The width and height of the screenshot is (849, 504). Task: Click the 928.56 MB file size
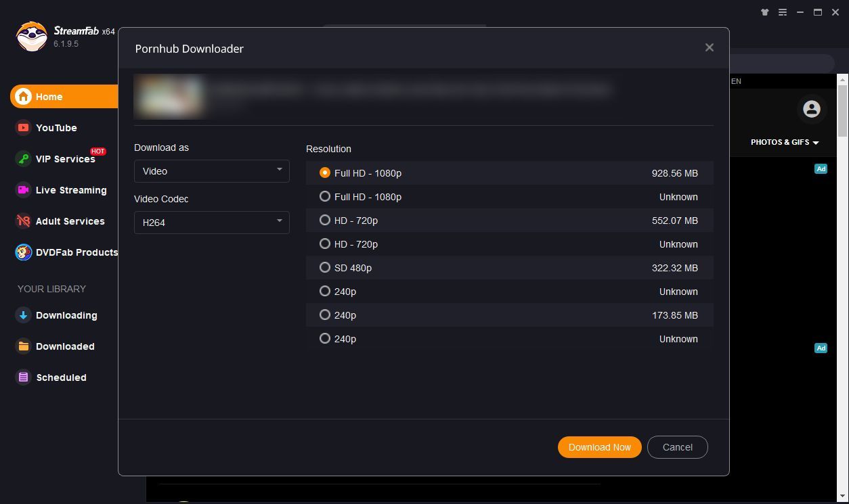pos(674,173)
